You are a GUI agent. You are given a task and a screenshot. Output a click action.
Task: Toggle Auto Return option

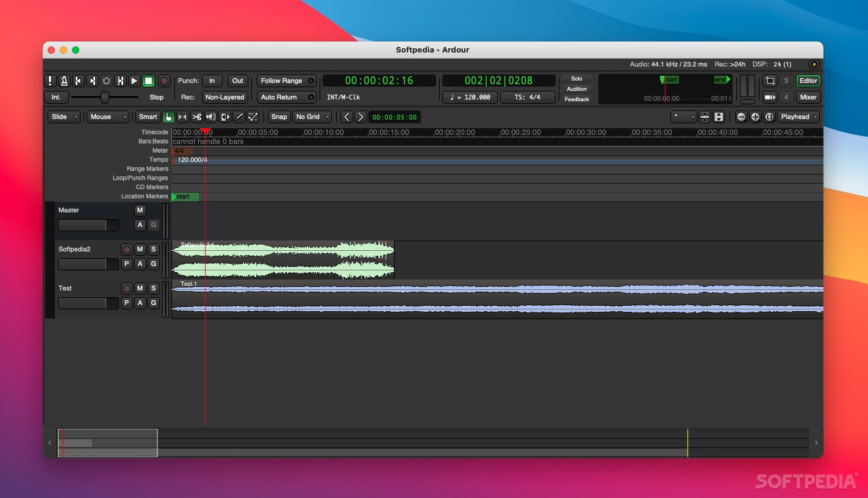[287, 97]
